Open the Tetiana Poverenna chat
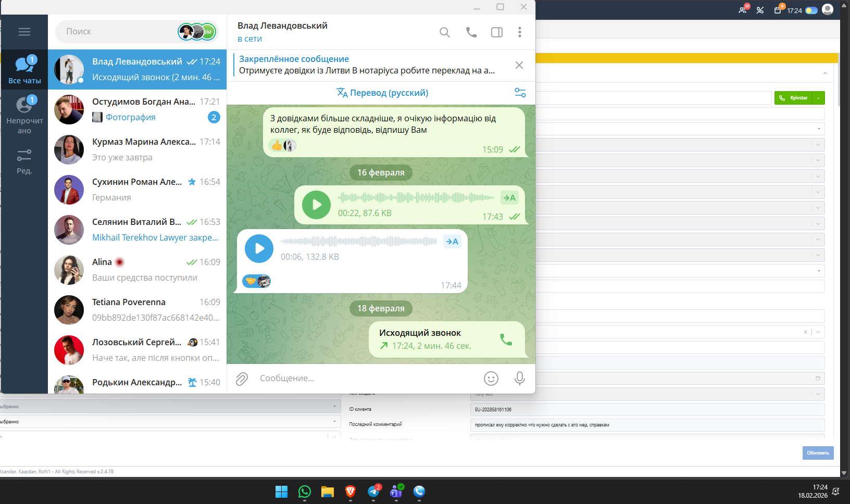This screenshot has width=850, height=504. 137,310
